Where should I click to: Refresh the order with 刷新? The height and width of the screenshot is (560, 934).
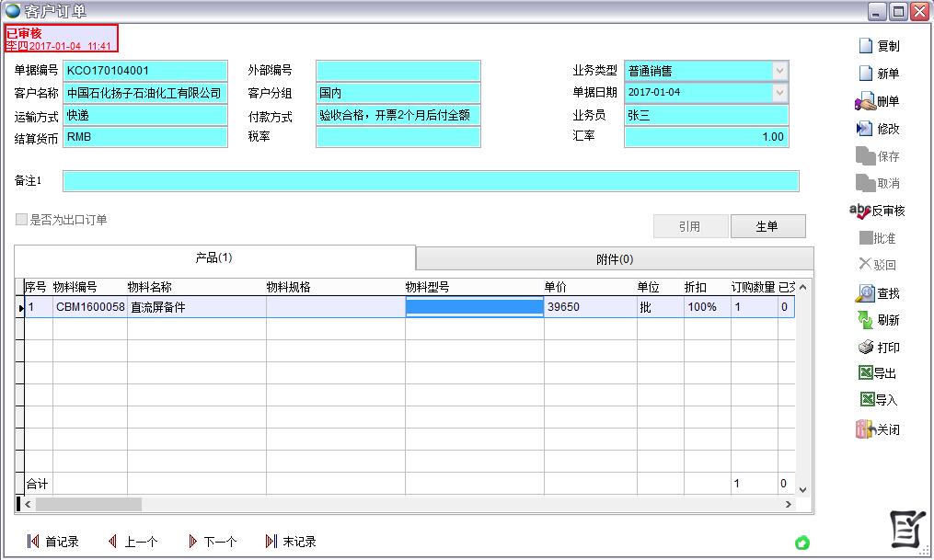pos(865,320)
